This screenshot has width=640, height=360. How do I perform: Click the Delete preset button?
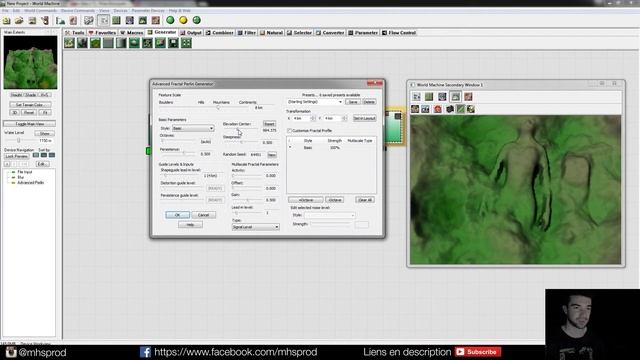point(369,102)
